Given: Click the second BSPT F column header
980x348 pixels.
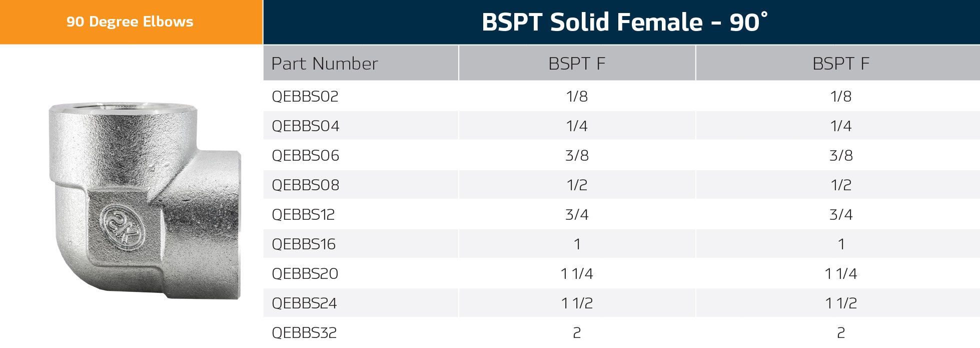Looking at the screenshot, I should coord(840,64).
